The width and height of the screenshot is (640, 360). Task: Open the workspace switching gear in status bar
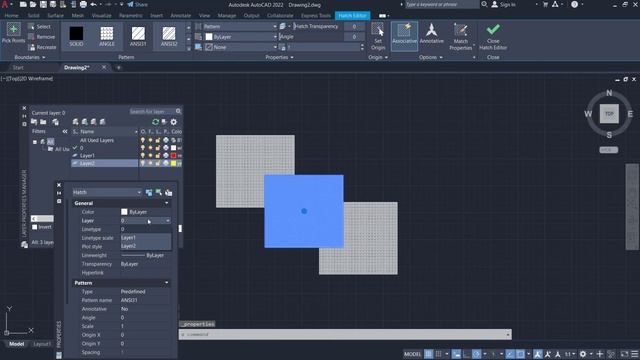583,354
